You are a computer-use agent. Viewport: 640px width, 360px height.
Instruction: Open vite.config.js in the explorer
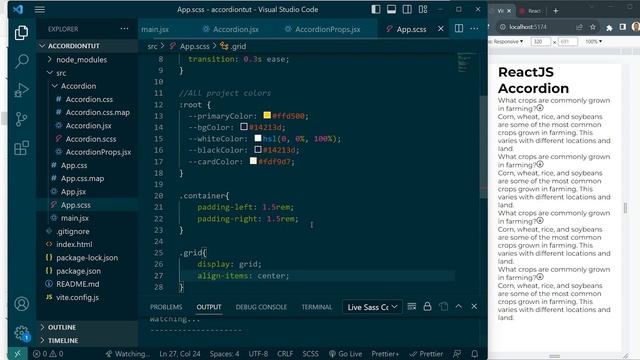tap(78, 298)
